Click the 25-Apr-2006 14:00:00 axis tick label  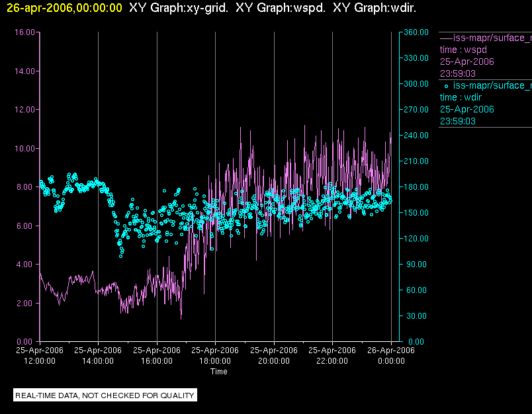coord(98,355)
